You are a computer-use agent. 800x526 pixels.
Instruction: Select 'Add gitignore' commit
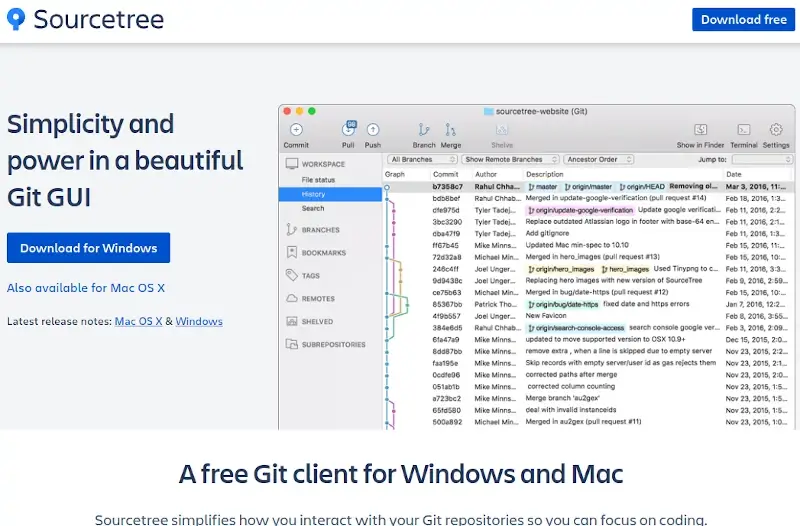[x=588, y=234]
